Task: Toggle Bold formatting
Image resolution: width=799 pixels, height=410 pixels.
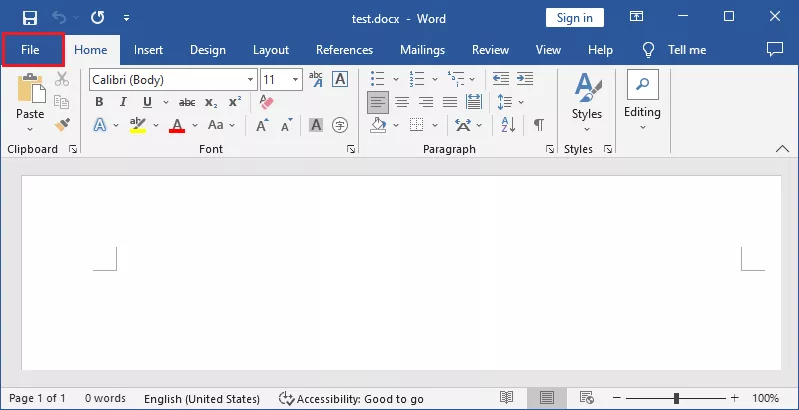Action: click(x=99, y=102)
